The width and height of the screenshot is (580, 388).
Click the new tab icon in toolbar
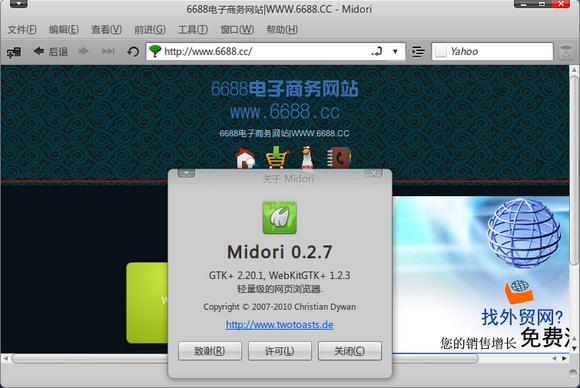click(x=14, y=52)
